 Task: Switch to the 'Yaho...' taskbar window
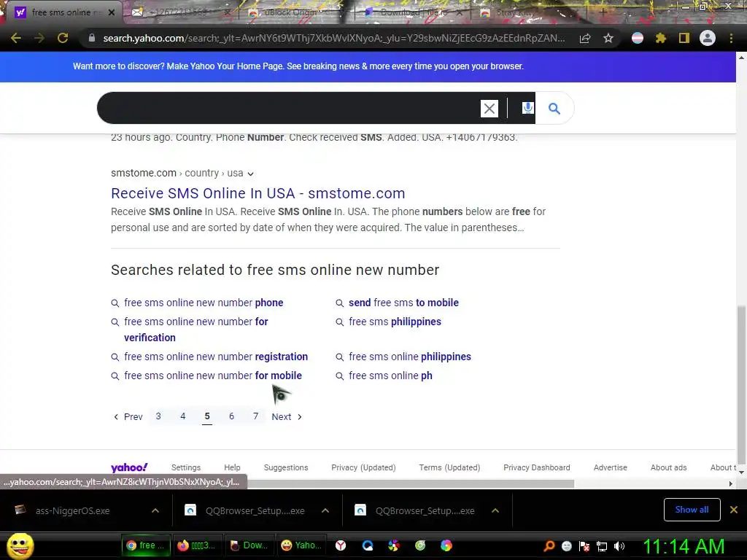[300, 545]
